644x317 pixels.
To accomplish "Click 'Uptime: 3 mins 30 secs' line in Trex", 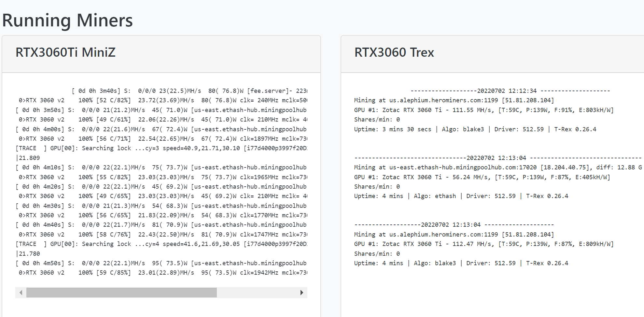I will click(475, 129).
